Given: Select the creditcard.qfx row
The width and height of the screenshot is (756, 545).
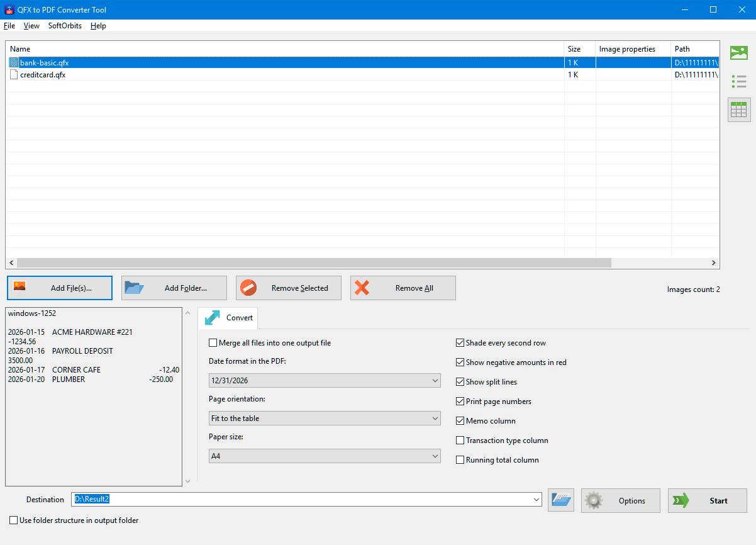Looking at the screenshot, I should point(363,74).
